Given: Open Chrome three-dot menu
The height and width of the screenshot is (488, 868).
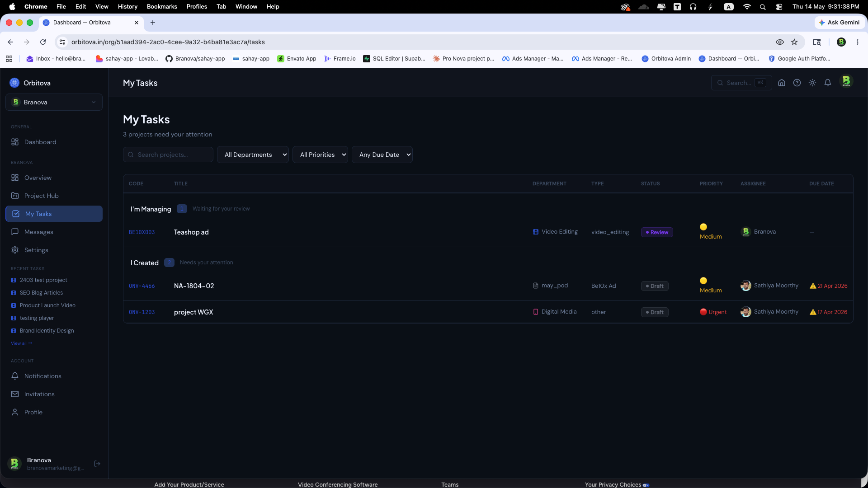Looking at the screenshot, I should [x=858, y=42].
